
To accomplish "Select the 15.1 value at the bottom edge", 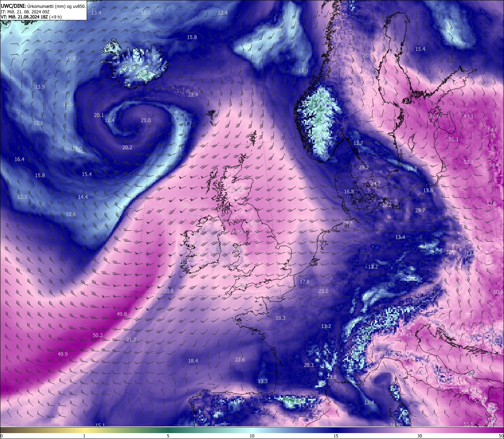I will tap(100, 425).
